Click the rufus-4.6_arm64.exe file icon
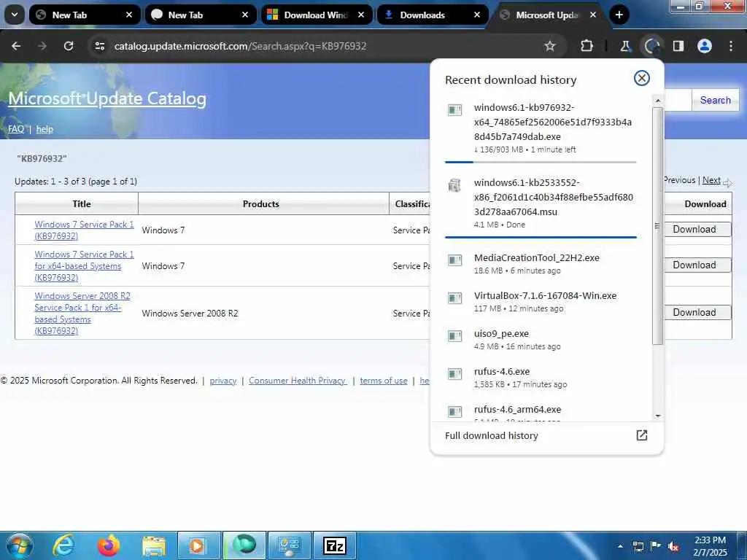The width and height of the screenshot is (747, 560). click(455, 411)
